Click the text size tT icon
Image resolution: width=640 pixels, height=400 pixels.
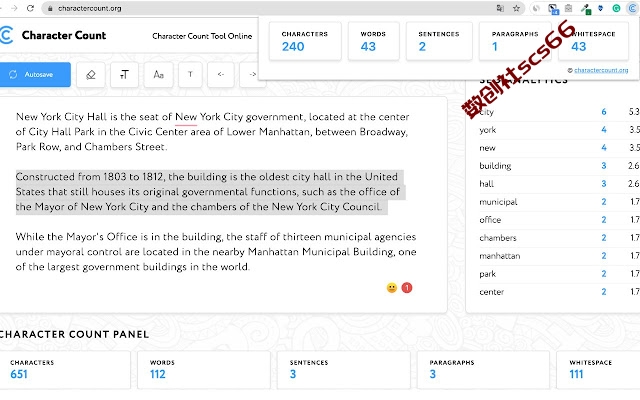pos(124,75)
